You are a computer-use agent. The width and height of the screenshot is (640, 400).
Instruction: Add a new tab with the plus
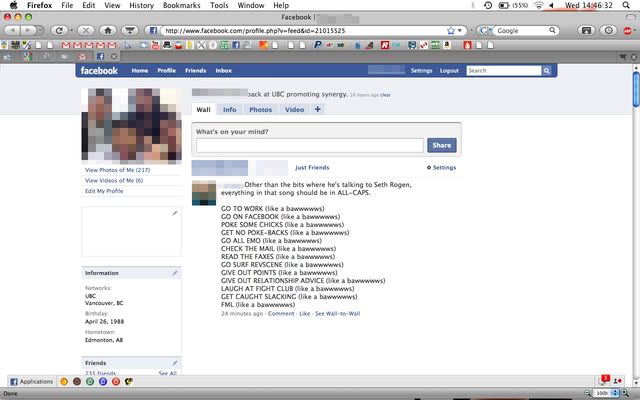pos(318,109)
